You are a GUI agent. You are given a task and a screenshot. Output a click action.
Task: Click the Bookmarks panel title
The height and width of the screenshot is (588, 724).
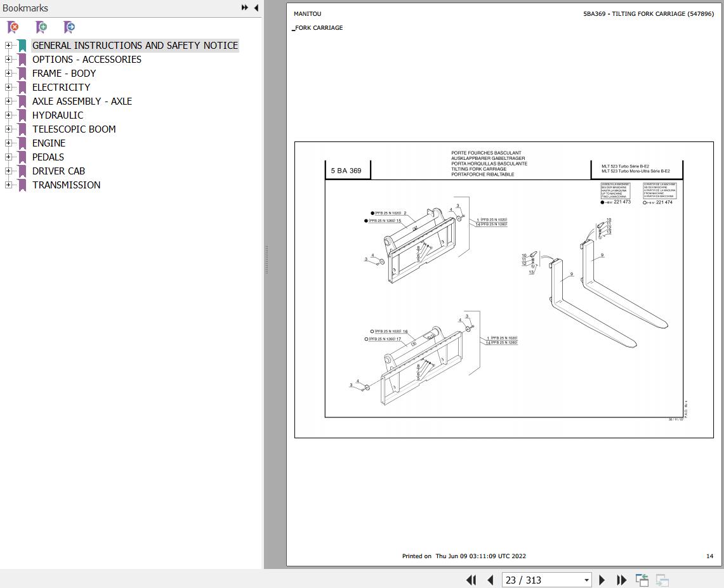click(25, 8)
